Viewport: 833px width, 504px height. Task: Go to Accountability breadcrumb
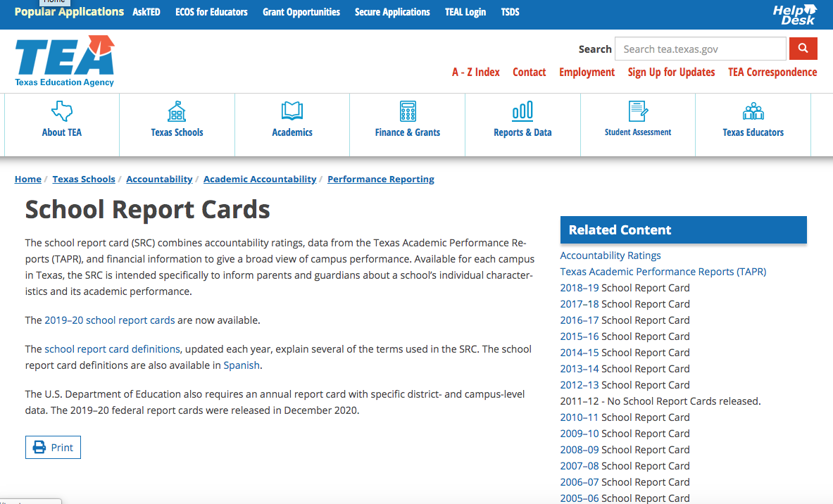tap(159, 179)
